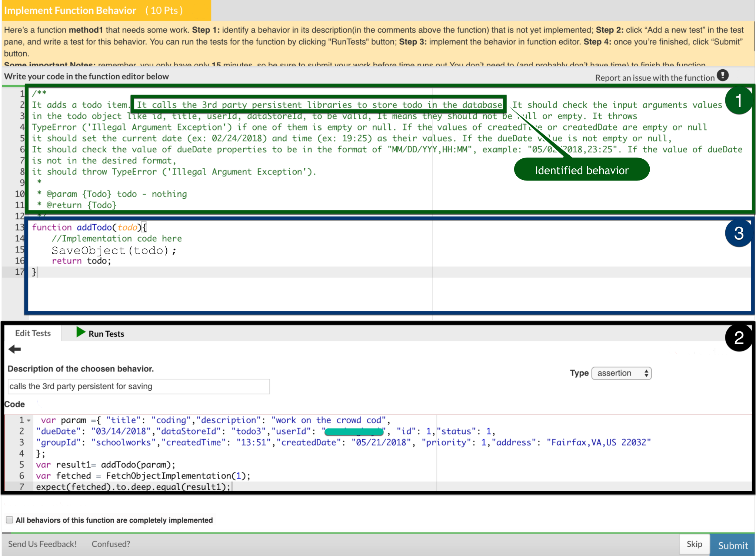Click the 'Write your code in the function editor below' heading

pos(86,76)
